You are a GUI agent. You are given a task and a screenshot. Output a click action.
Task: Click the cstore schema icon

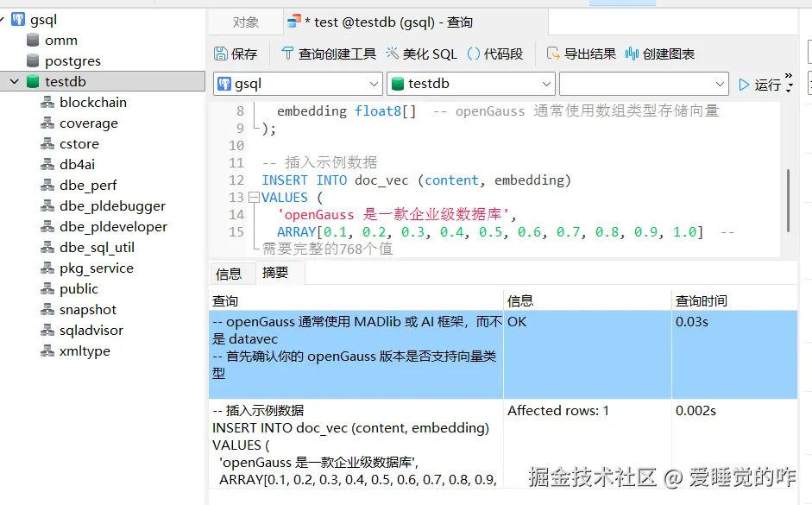click(47, 143)
